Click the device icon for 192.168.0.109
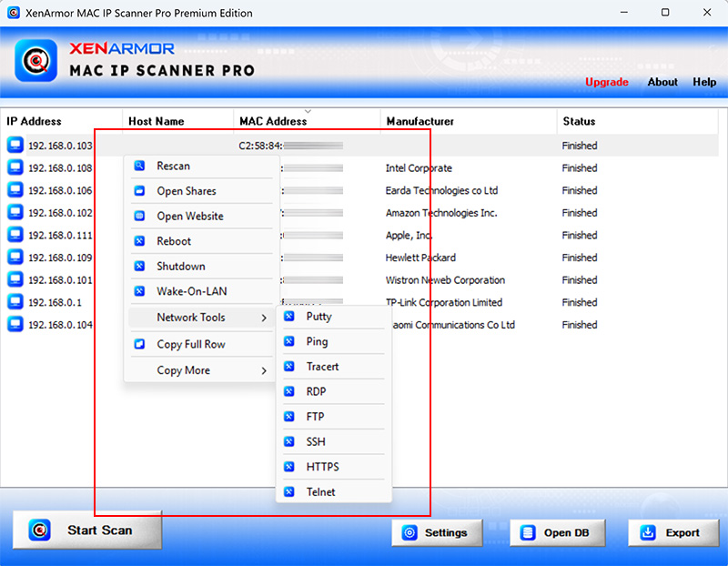Viewport: 728px width, 566px height. click(15, 257)
